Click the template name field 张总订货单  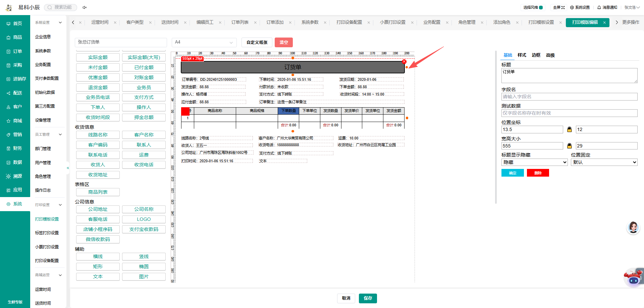(x=121, y=42)
